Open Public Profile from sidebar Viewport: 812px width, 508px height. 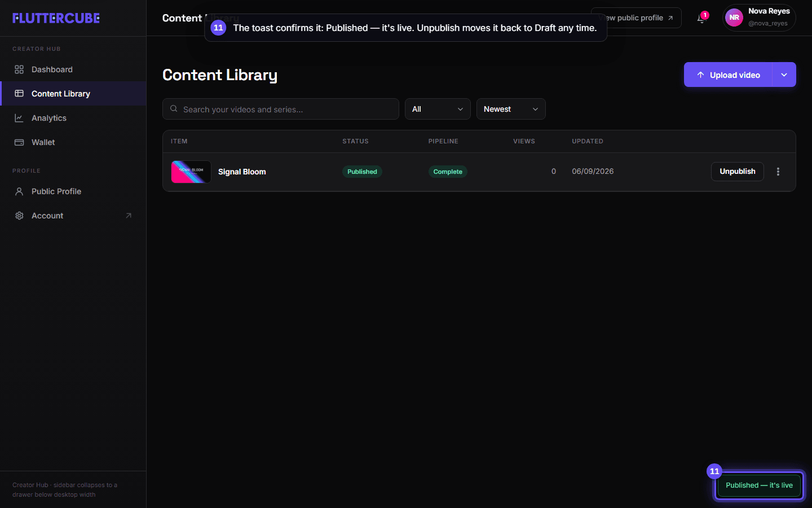[x=73, y=191]
